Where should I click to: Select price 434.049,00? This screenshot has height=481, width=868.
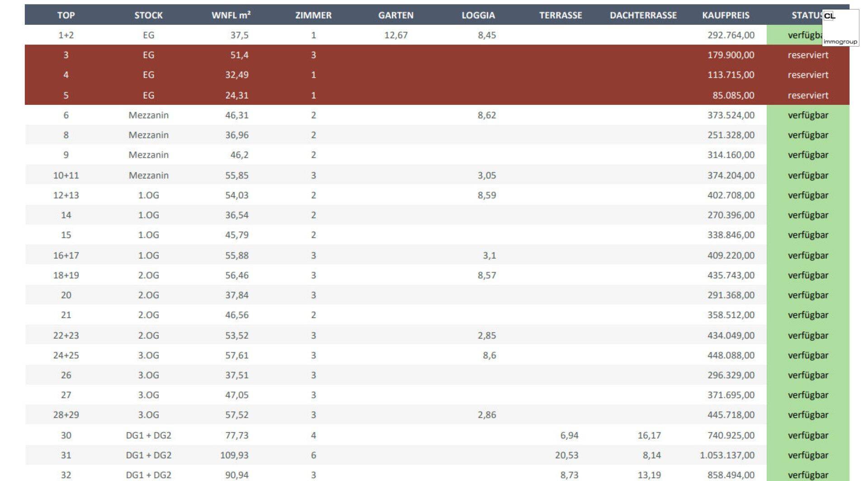(731, 335)
